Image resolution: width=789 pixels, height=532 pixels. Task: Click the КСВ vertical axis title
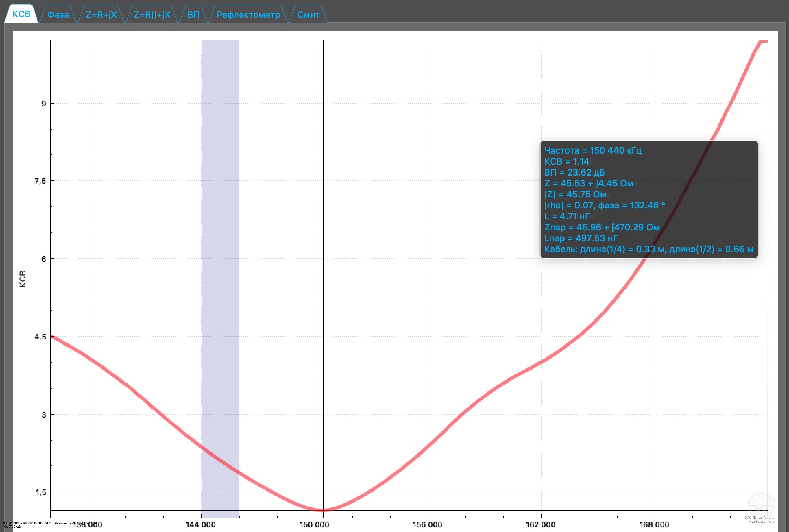pos(23,279)
